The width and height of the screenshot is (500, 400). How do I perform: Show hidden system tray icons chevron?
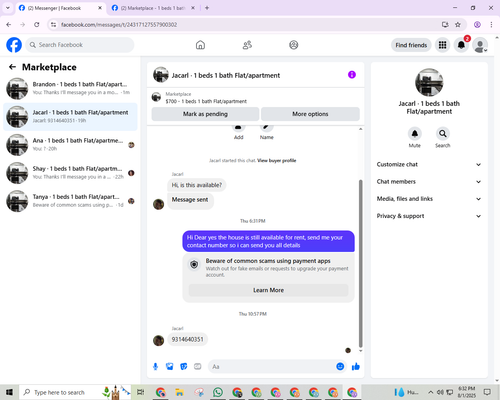coord(431,392)
